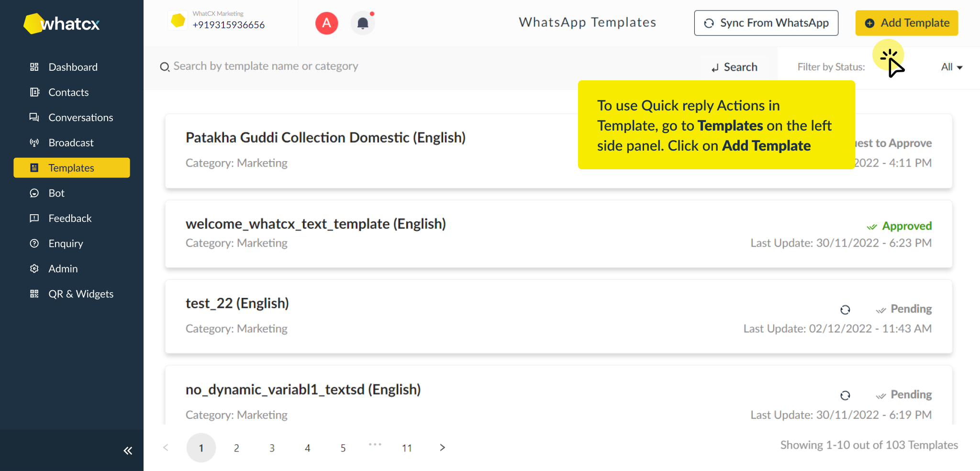
Task: Jump to page 11 of templates
Action: pos(407,448)
